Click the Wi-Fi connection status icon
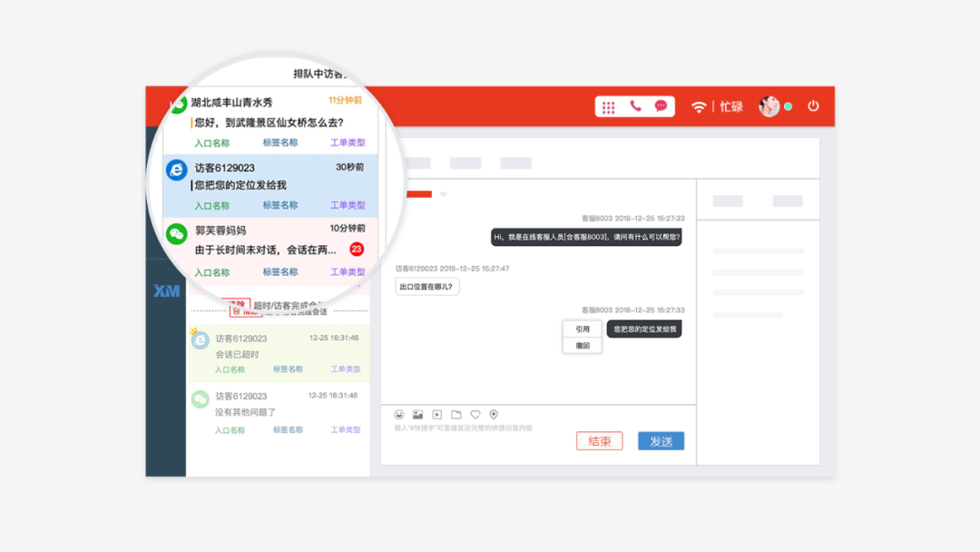Screen dimensions: 980x552 coord(699,107)
